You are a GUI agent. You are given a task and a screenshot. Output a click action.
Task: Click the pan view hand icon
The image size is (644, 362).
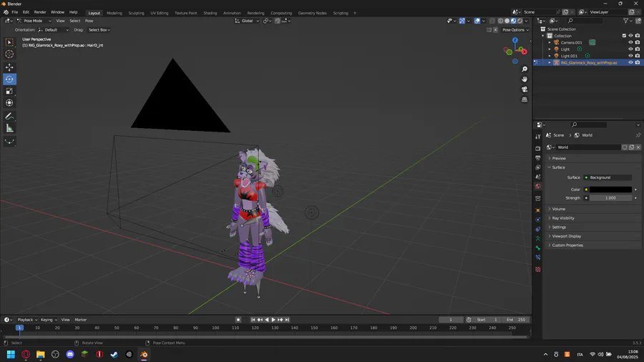[525, 79]
